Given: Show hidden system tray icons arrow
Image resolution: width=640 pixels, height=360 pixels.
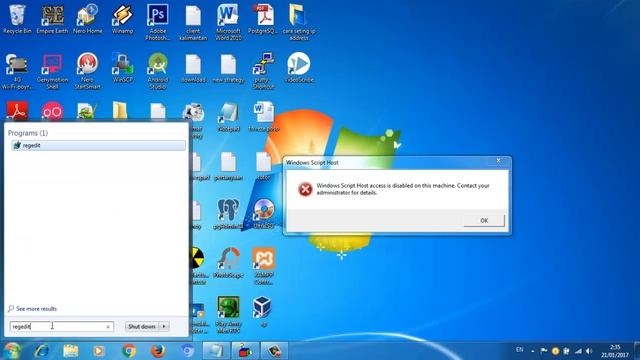Looking at the screenshot, I should click(x=533, y=351).
